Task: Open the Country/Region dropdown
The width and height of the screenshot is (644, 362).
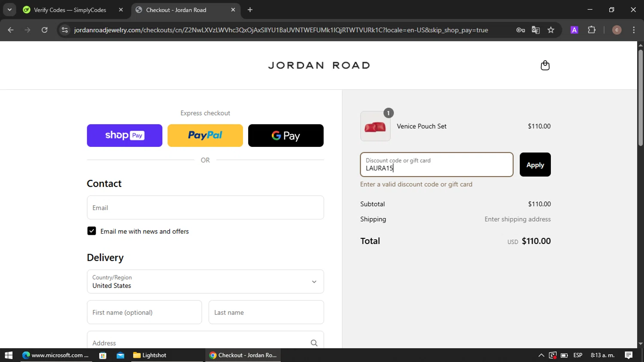Action: click(x=205, y=282)
